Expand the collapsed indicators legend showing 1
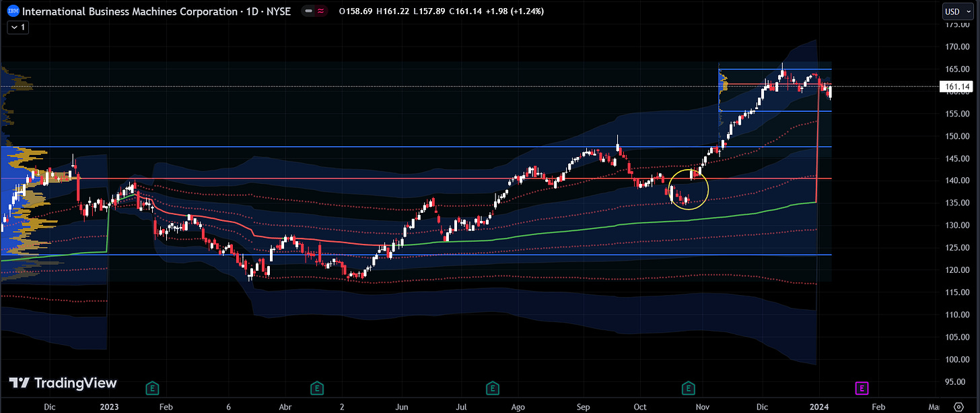 (x=17, y=28)
